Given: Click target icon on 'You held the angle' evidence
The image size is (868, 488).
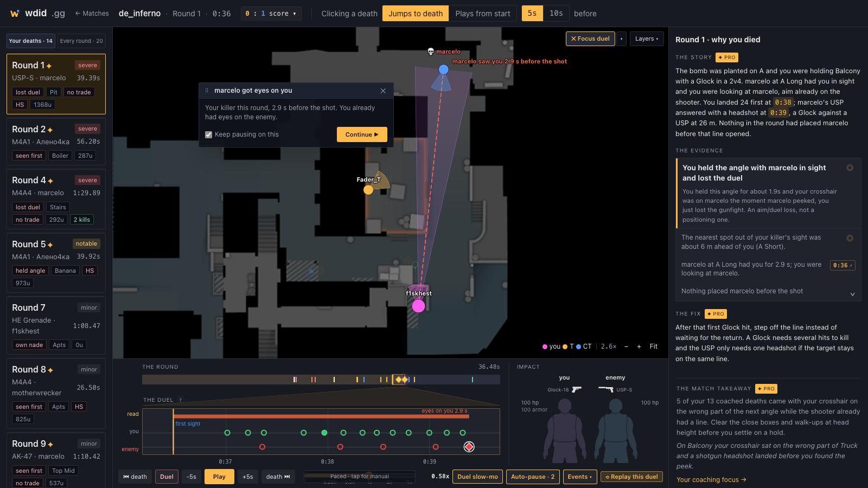Looking at the screenshot, I should [850, 168].
